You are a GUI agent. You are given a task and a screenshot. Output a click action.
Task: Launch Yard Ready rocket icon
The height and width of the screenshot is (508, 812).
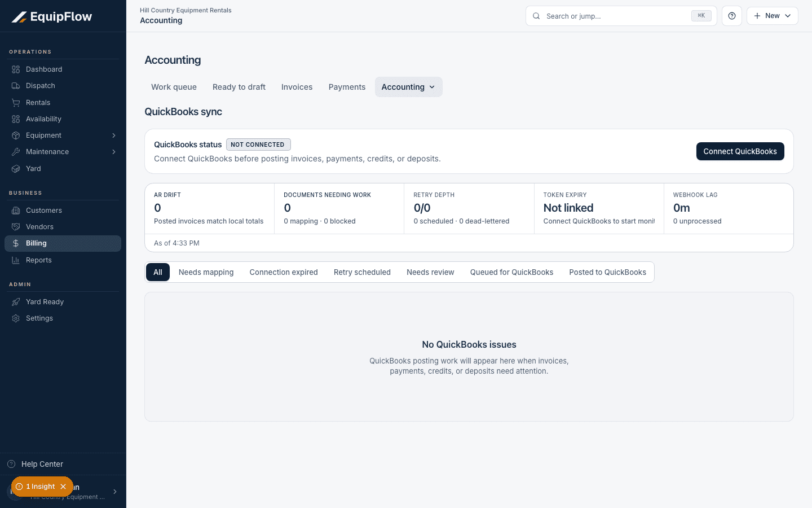click(x=16, y=302)
